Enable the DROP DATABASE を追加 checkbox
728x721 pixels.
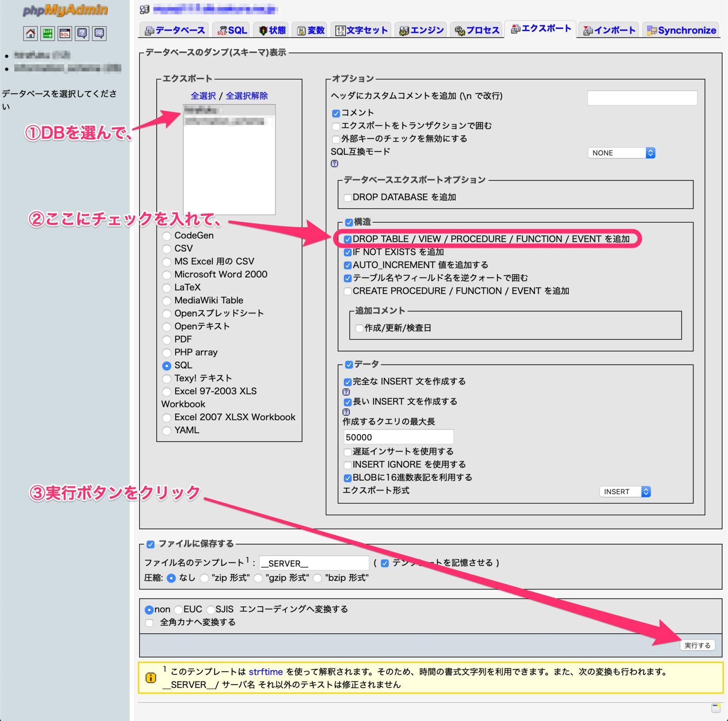(x=347, y=198)
